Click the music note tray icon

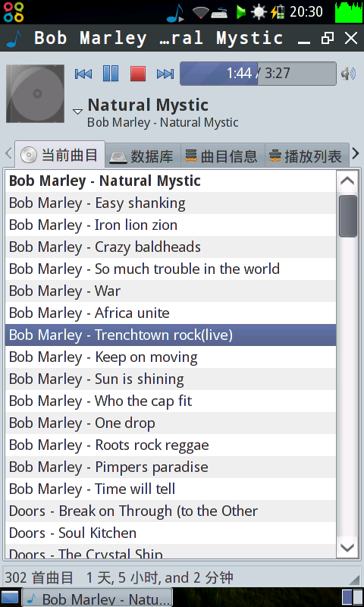[176, 13]
